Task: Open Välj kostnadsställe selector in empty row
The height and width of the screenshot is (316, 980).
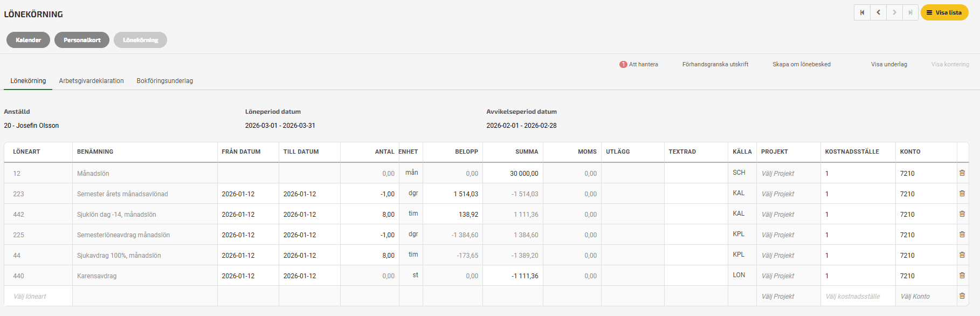Action: 852,297
